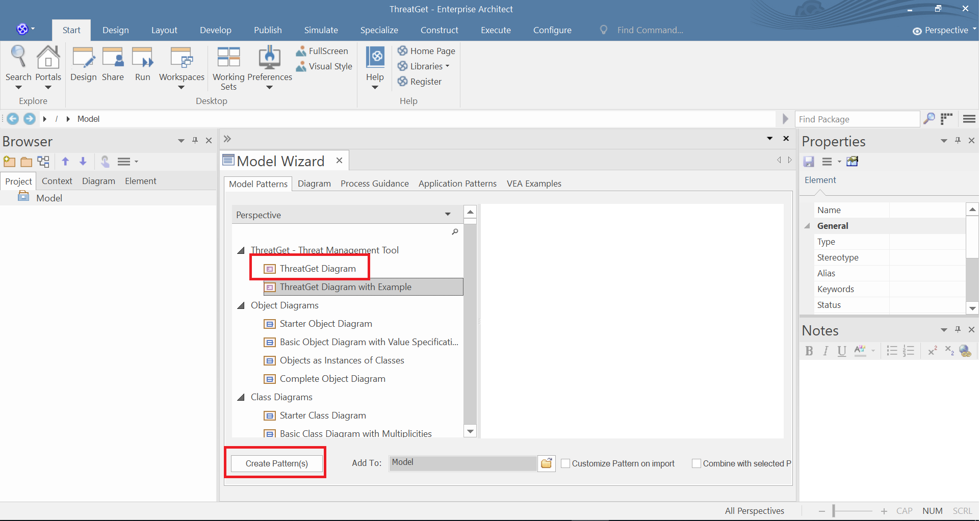Click the new model icon in Browser toolbar
This screenshot has width=980, height=521.
9,162
